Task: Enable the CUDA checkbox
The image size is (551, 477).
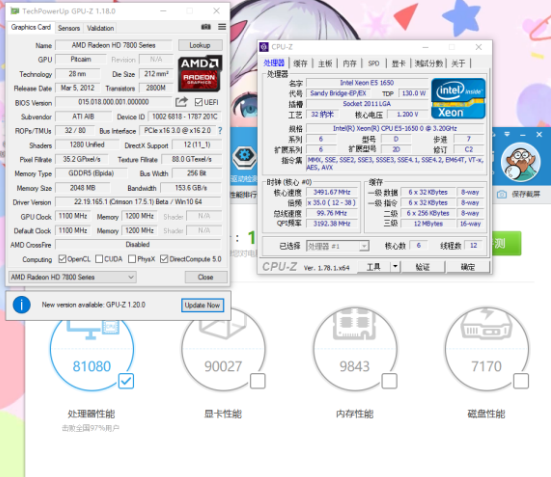Action: click(x=99, y=259)
